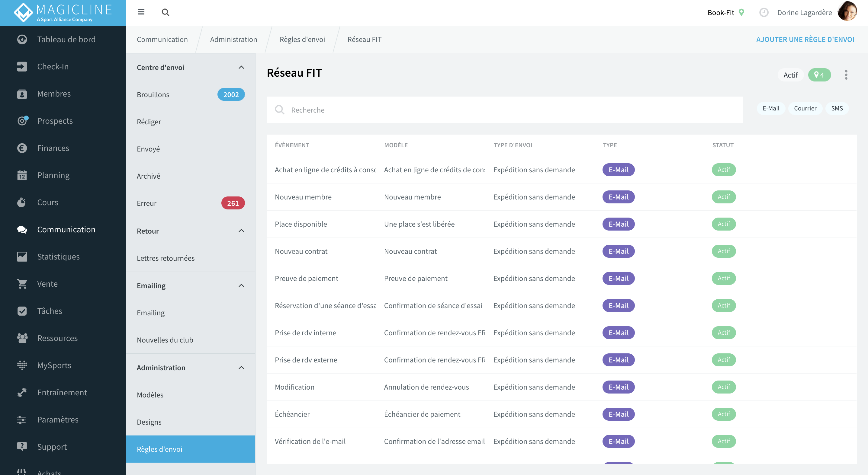868x475 pixels.
Task: Click the Book-Fit location pin icon
Action: pyautogui.click(x=741, y=12)
